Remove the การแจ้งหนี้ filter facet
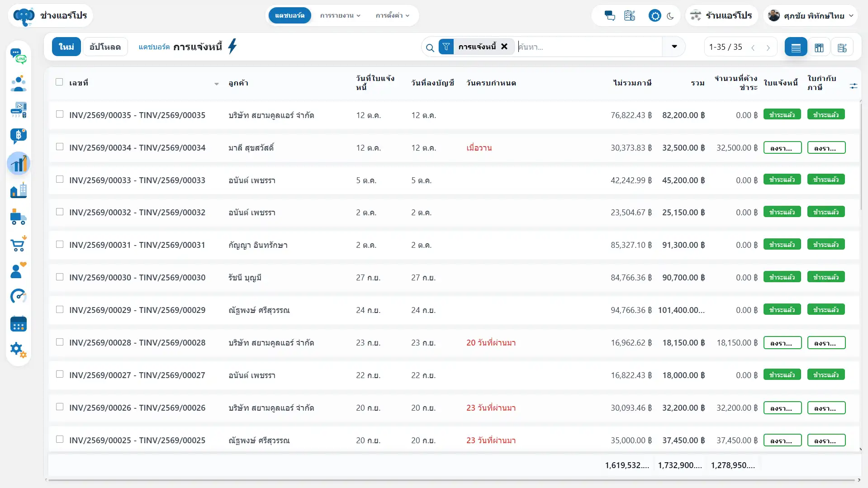 [504, 47]
